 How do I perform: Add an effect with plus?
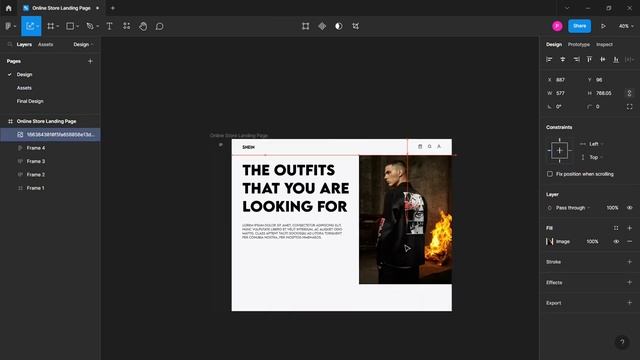click(629, 282)
